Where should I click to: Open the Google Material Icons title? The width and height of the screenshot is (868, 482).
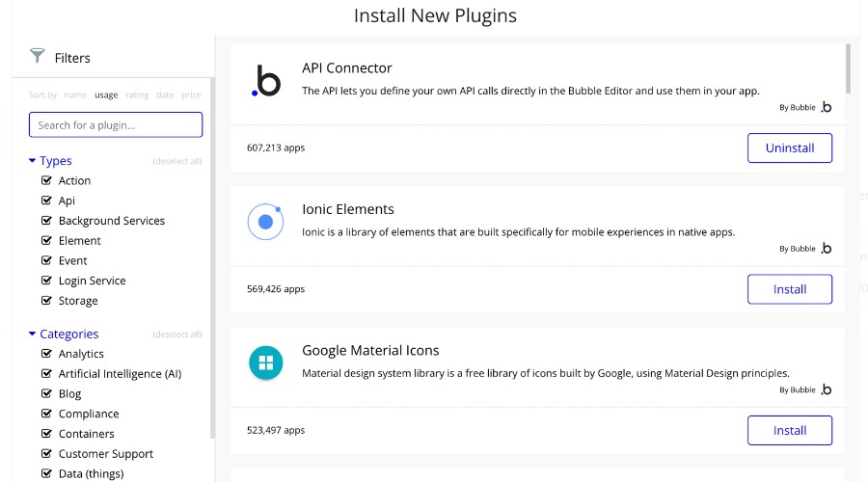tap(370, 350)
